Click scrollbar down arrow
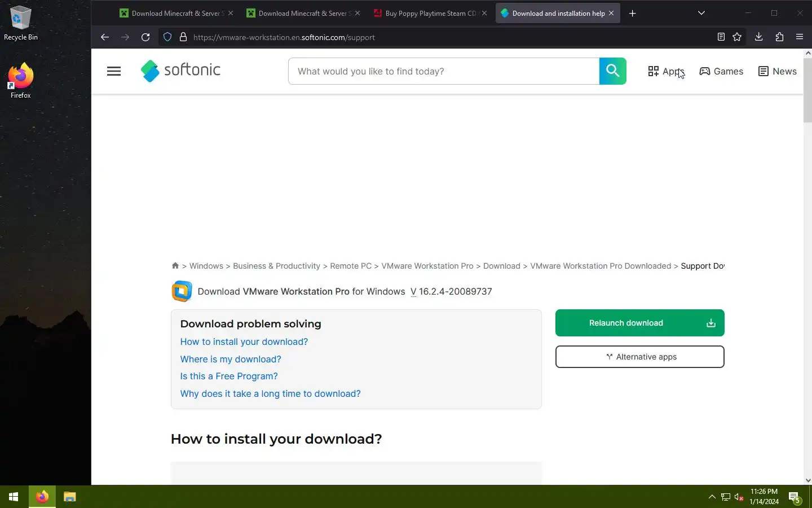The width and height of the screenshot is (812, 508). (x=807, y=480)
